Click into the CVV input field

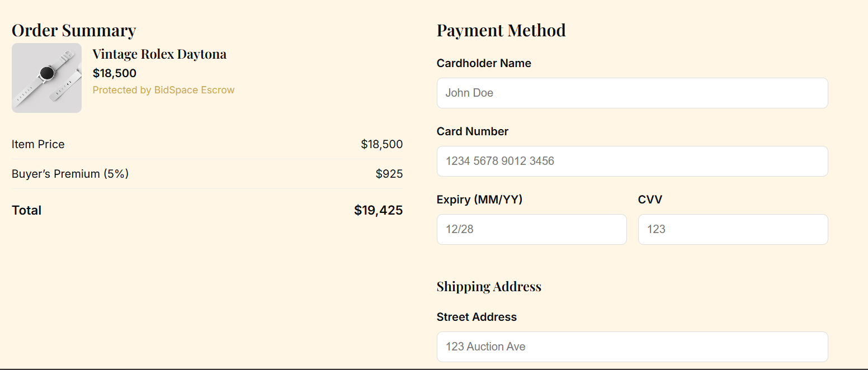point(733,229)
